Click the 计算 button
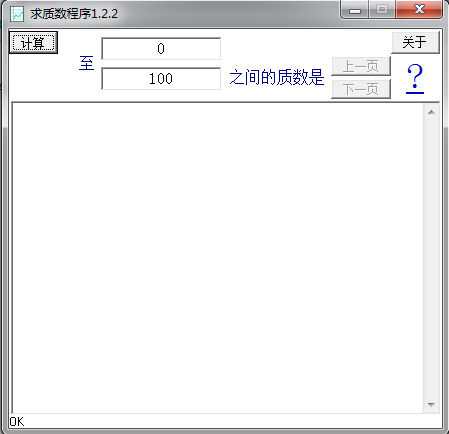 (33, 42)
